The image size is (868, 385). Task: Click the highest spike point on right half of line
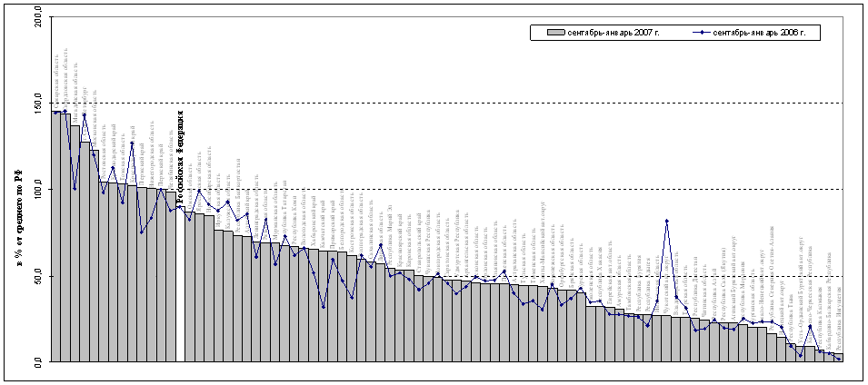[x=667, y=221]
